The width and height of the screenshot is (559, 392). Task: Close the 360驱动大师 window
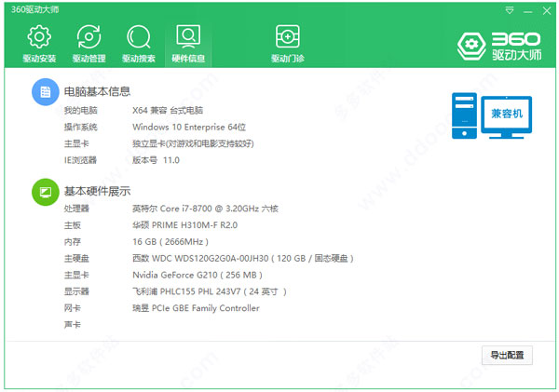[x=547, y=11]
